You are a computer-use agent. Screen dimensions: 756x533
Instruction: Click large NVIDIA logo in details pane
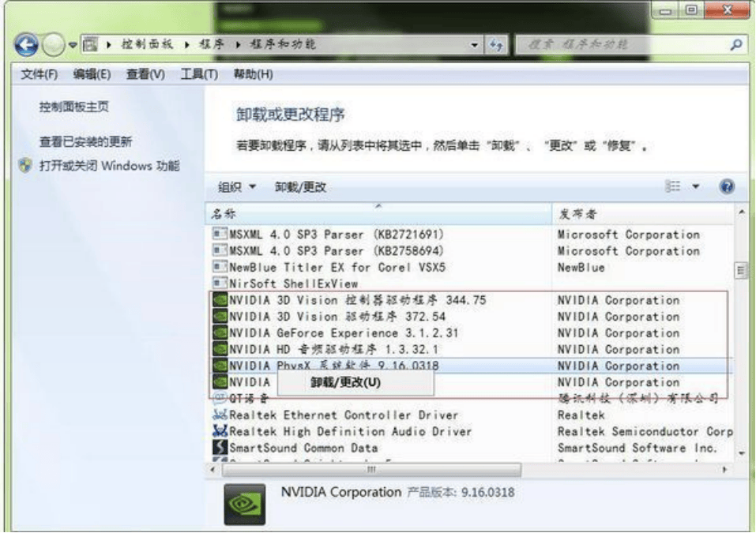[x=244, y=505]
